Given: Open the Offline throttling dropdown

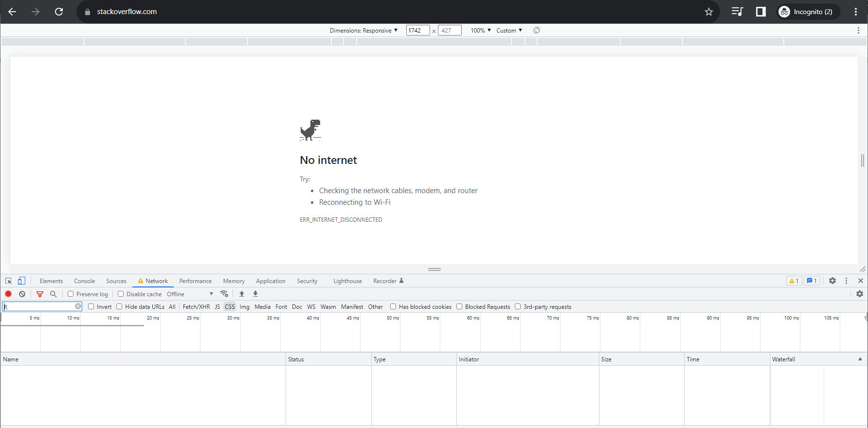Looking at the screenshot, I should tap(190, 294).
